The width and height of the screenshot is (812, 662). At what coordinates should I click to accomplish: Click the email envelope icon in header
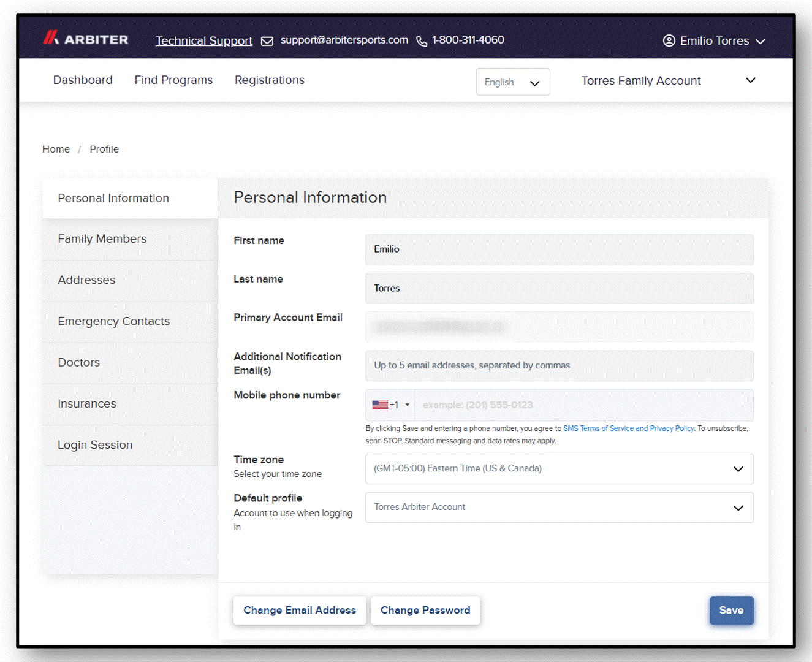tap(267, 41)
